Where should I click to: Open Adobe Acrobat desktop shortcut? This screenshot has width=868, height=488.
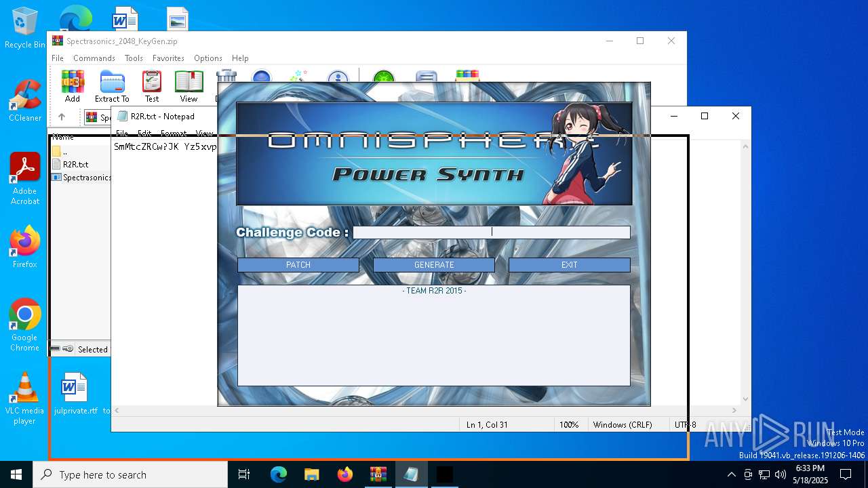point(24,179)
